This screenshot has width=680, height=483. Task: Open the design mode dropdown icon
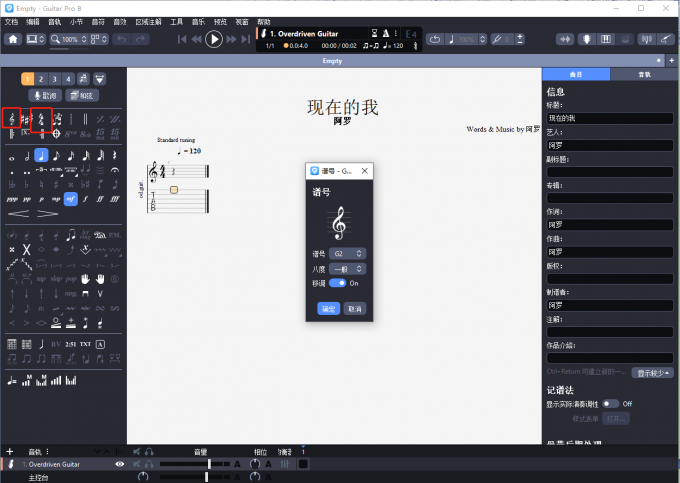99,79
